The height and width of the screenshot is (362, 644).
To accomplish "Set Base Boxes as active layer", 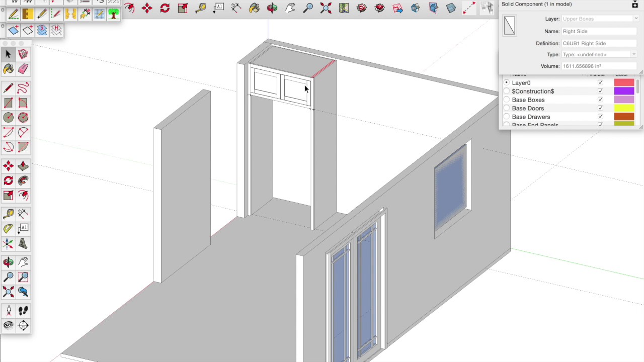I will coord(507,100).
